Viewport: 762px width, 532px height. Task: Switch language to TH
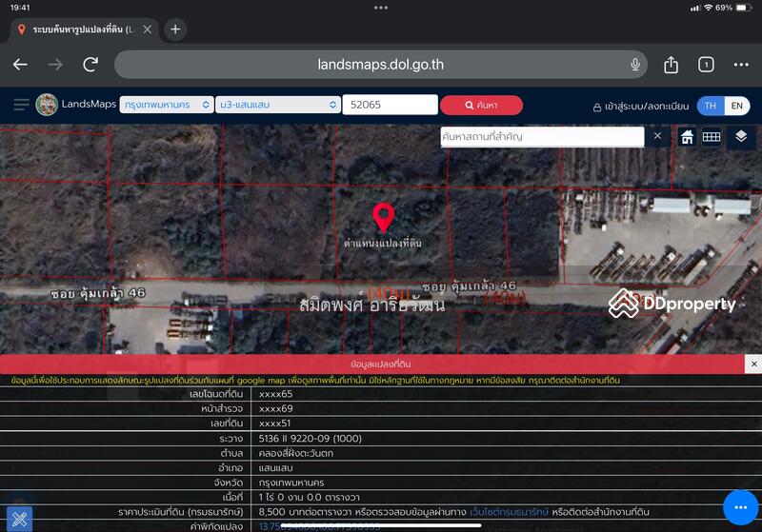711,106
